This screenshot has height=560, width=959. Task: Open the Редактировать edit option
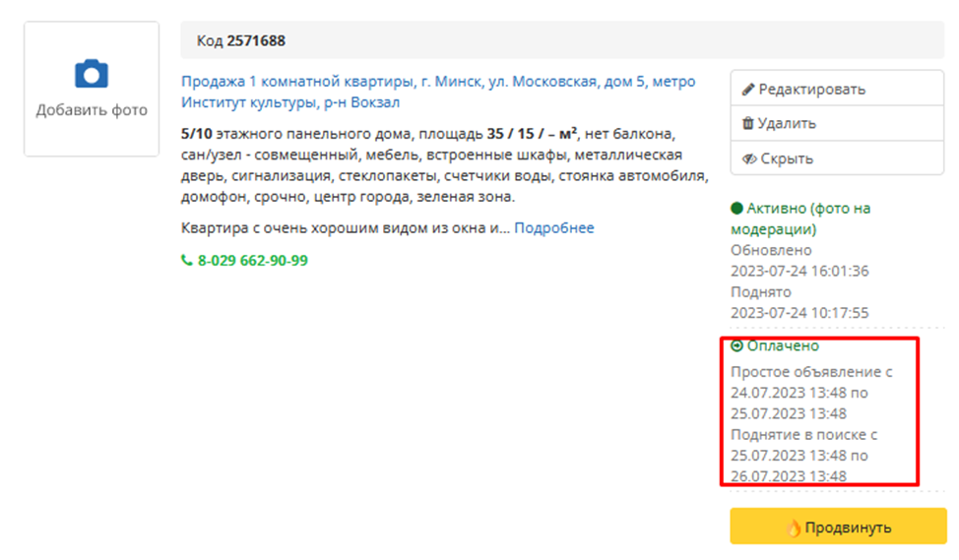coord(837,89)
